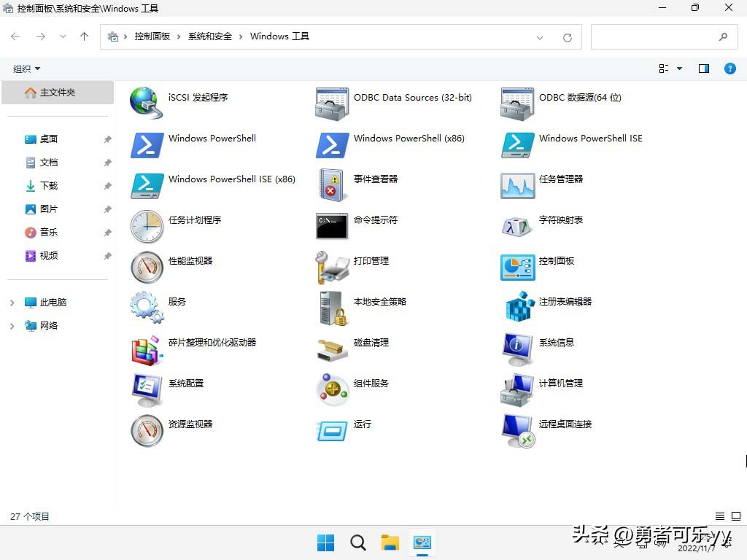Click the blue Help button

point(730,68)
